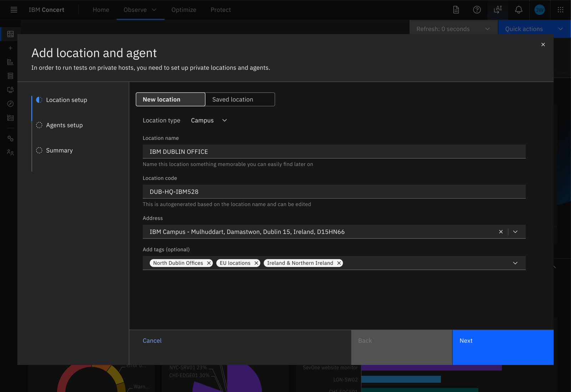Open the notifications bell
The image size is (571, 392).
(519, 10)
